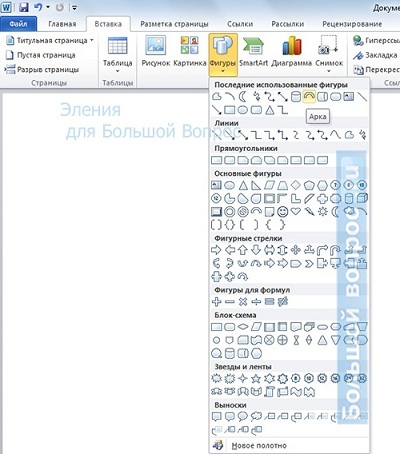Pick the oval callout shape
Screen dimensions: 400x454
coord(243,416)
